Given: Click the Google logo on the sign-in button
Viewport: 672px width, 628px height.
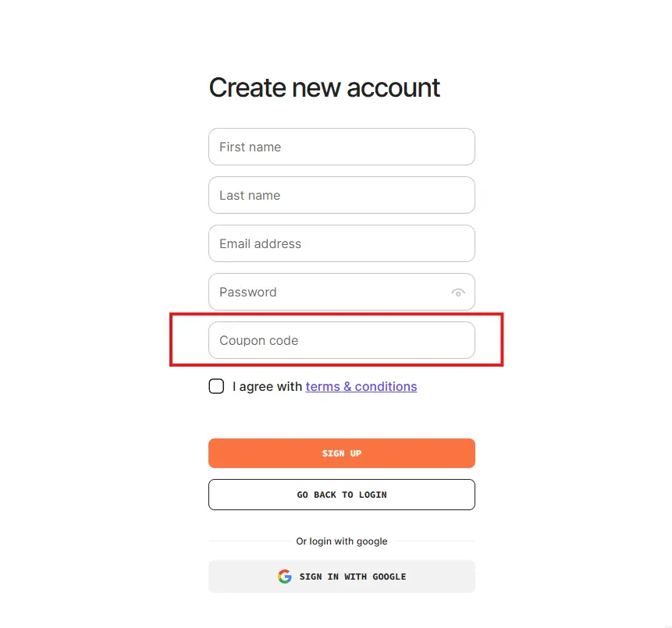Looking at the screenshot, I should click(285, 576).
